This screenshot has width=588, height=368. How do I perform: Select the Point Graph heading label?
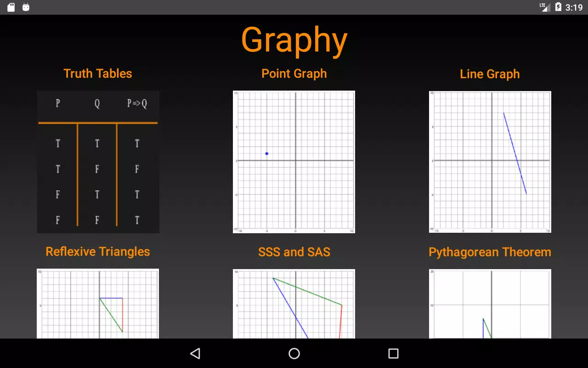pyautogui.click(x=294, y=74)
